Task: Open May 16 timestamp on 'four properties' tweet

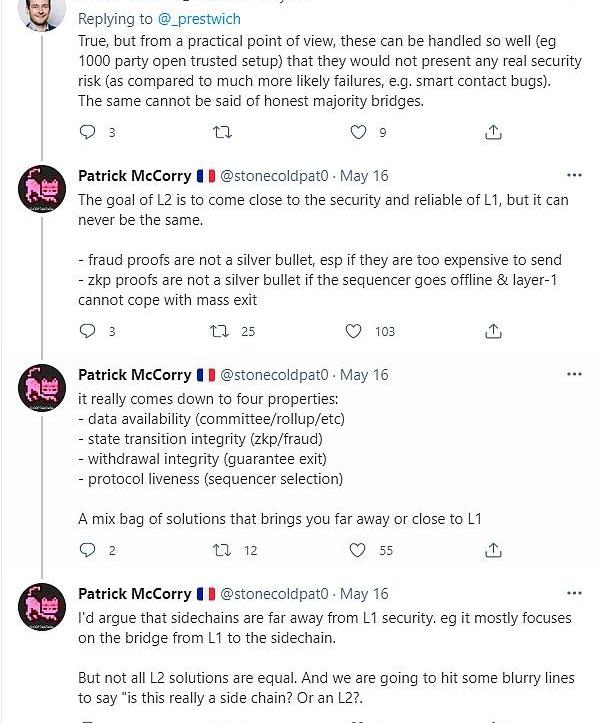Action: (x=364, y=375)
